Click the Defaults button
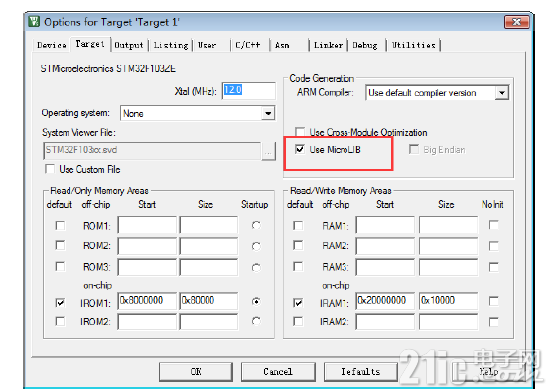Screen dimensions: 552x392 point(360,372)
